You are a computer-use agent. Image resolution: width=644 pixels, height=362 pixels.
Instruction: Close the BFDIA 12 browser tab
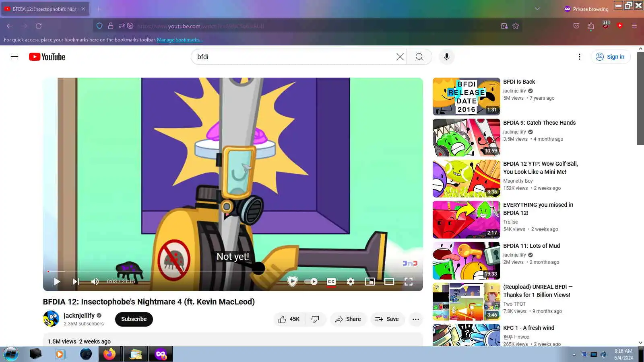[83, 9]
